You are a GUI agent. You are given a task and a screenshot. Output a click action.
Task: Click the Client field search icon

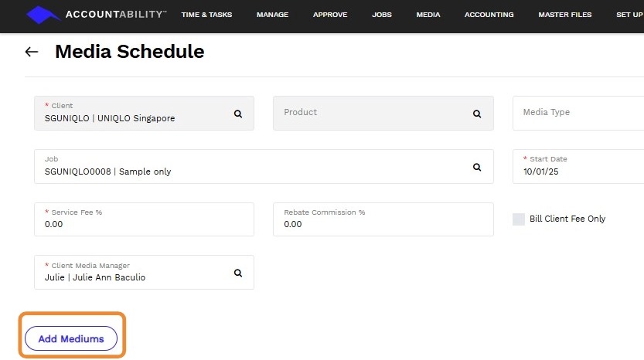238,114
